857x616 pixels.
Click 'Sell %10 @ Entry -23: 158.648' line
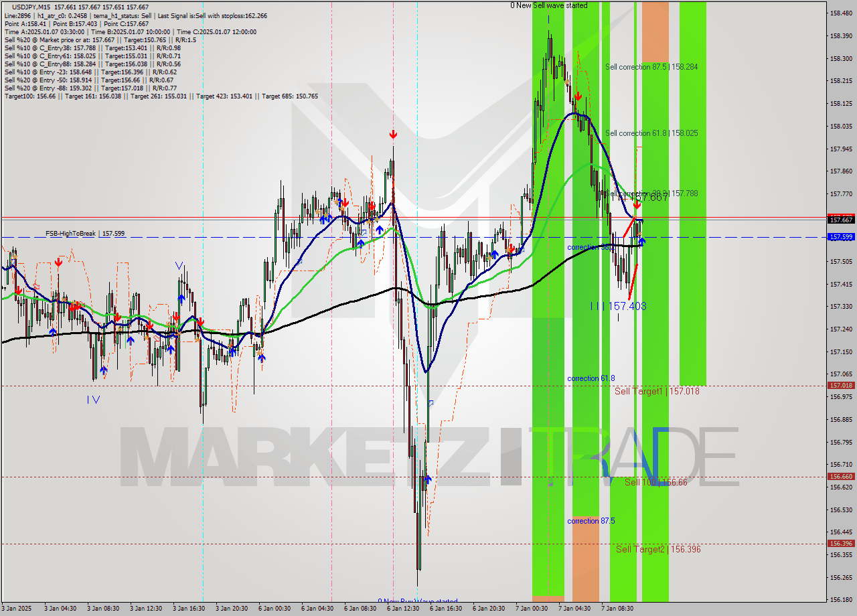coord(90,72)
